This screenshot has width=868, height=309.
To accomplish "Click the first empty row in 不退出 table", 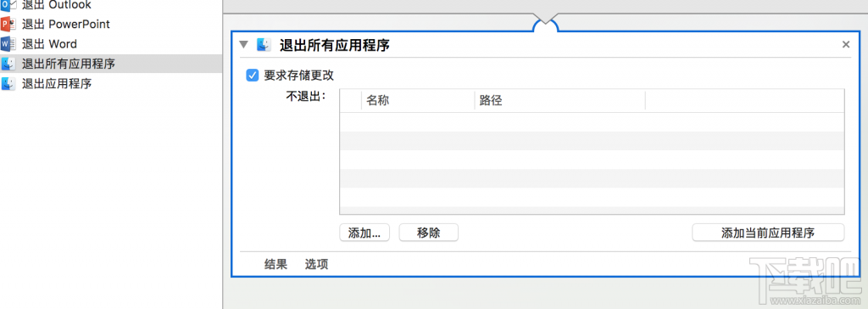I will (x=592, y=122).
